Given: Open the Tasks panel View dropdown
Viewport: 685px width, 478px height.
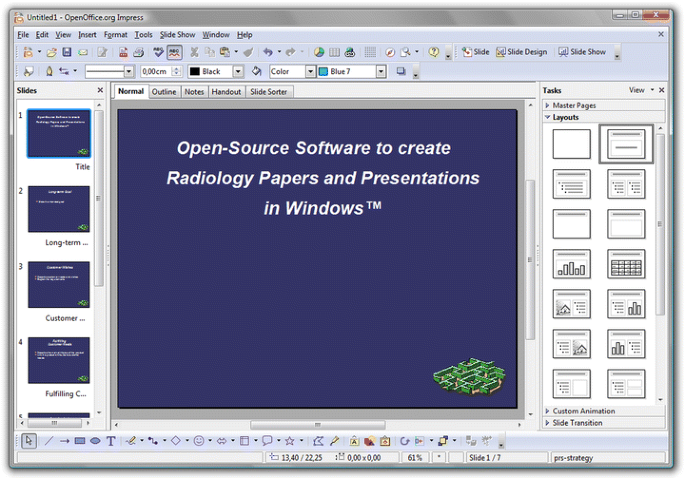Looking at the screenshot, I should tap(641, 90).
